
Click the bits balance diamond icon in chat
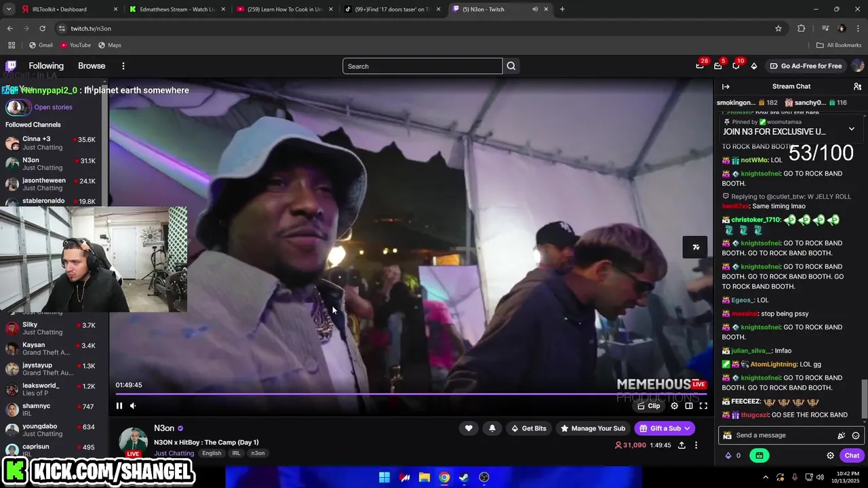point(728,455)
